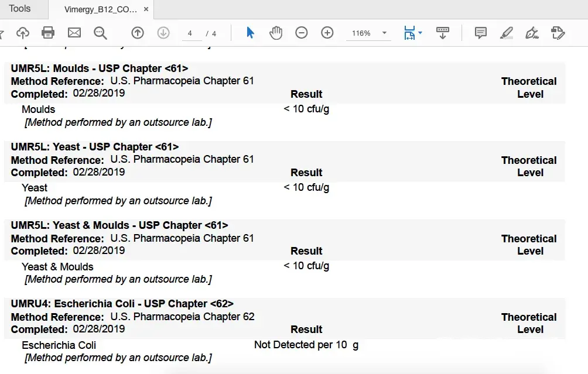This screenshot has height=374, width=588.
Task: Add a comment with sticky note icon
Action: (481, 33)
